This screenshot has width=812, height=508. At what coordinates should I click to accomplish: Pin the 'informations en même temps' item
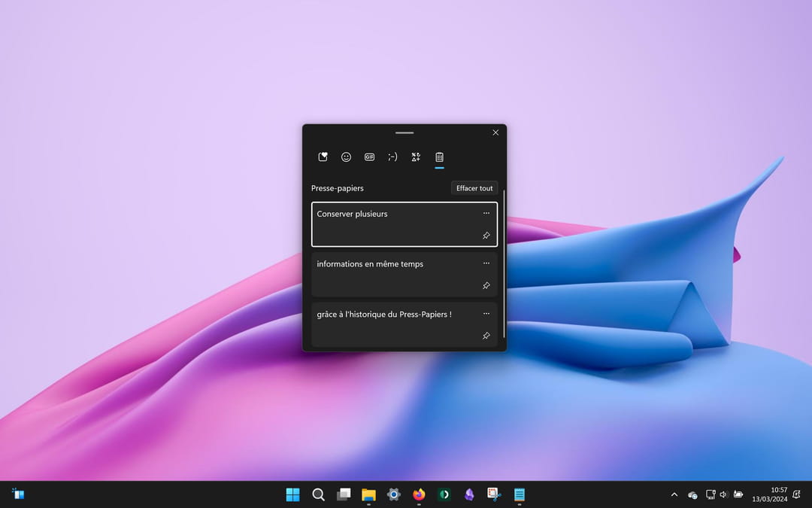[x=486, y=286]
